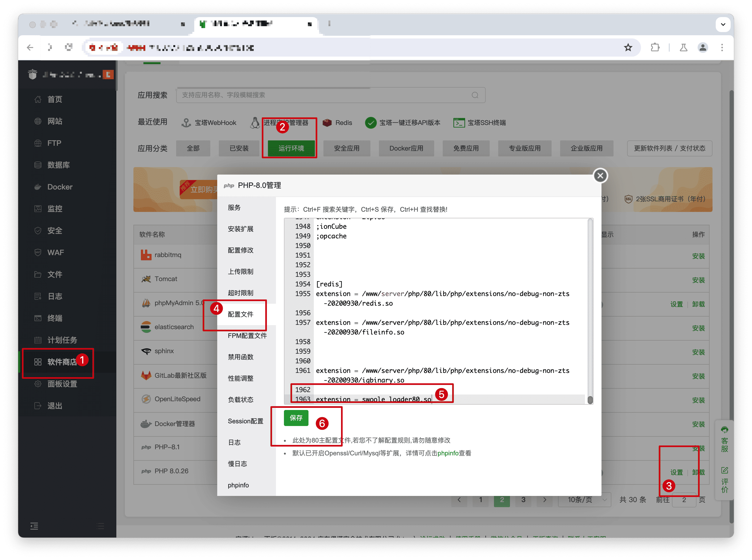
Task: Click the green 保存 save button
Action: (x=296, y=418)
